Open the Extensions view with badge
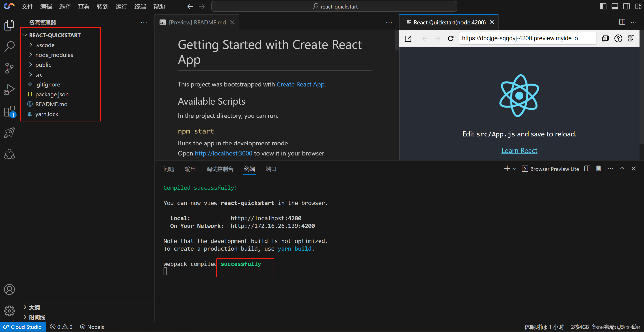 pos(9,112)
